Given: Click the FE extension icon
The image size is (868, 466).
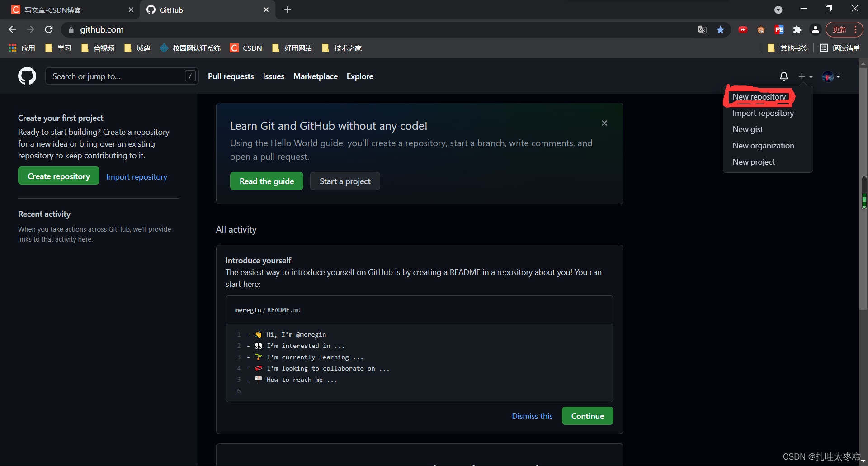Looking at the screenshot, I should 779,29.
